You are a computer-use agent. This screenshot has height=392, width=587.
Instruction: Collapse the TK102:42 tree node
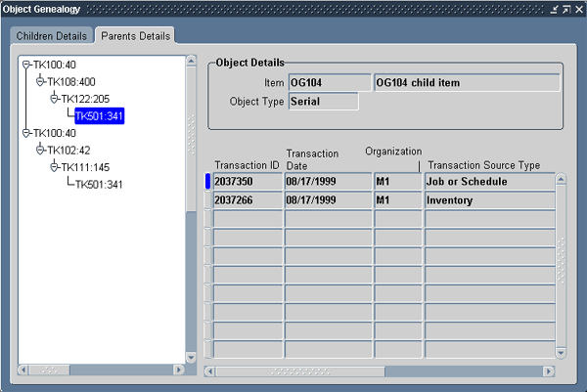pyautogui.click(x=40, y=150)
